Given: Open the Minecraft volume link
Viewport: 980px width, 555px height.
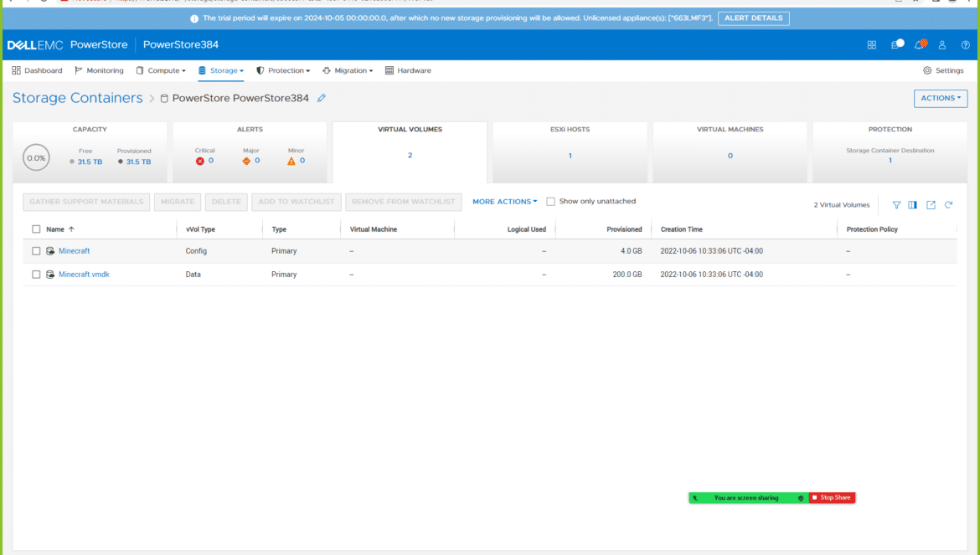Looking at the screenshot, I should (75, 251).
